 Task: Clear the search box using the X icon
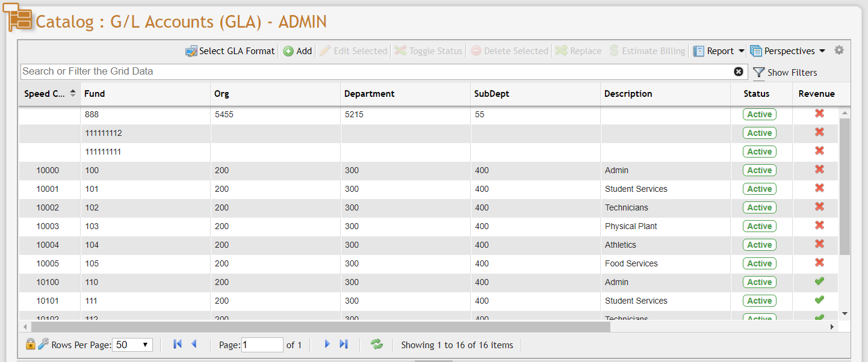click(x=739, y=72)
